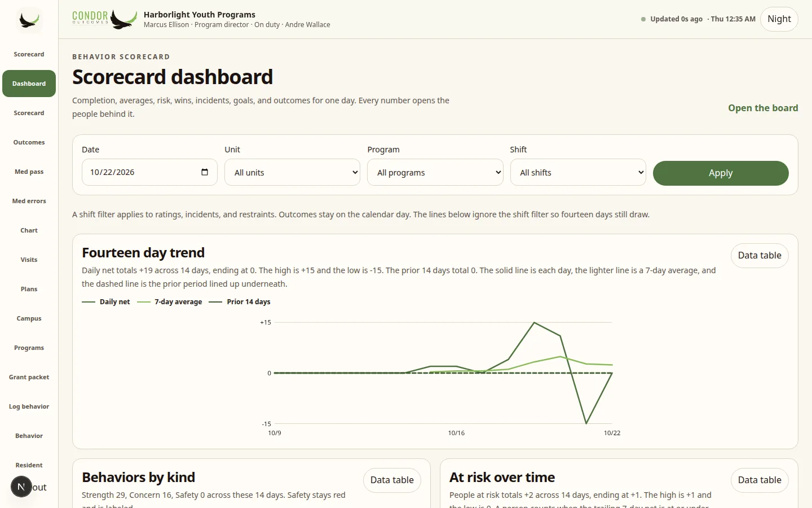Click the Thu 12:35 AM timestamp
The height and width of the screenshot is (508, 812).
click(x=733, y=19)
